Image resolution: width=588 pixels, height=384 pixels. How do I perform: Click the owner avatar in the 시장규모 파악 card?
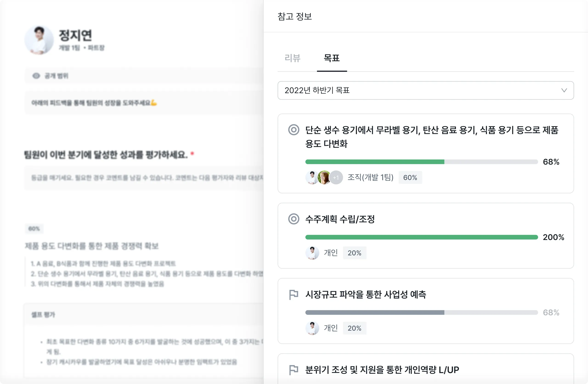click(x=312, y=328)
